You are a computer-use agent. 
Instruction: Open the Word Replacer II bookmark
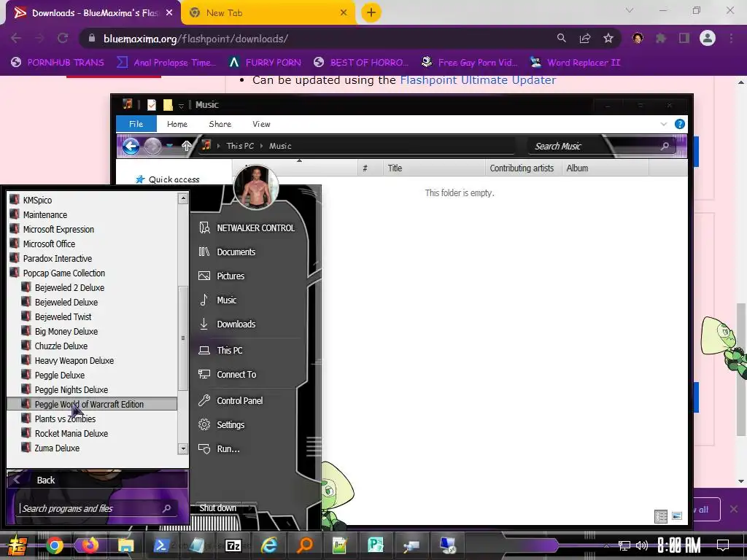coord(576,63)
